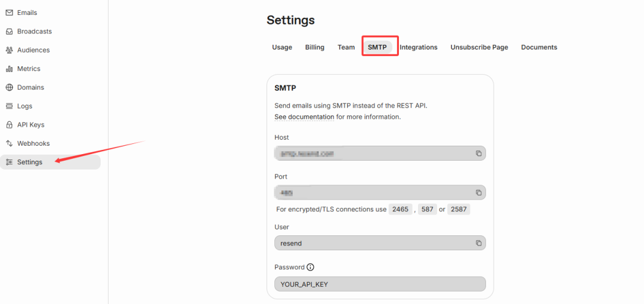644x304 pixels.
Task: Switch to the Billing tab
Action: click(x=315, y=47)
